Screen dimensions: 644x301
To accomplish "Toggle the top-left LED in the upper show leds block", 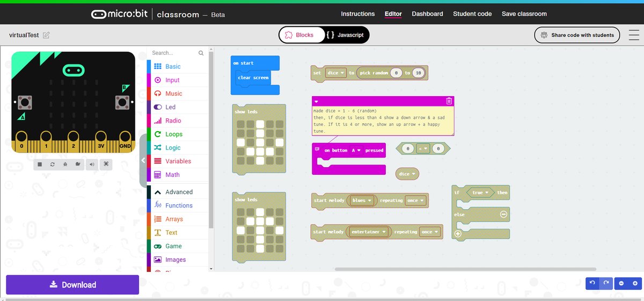I will point(240,124).
